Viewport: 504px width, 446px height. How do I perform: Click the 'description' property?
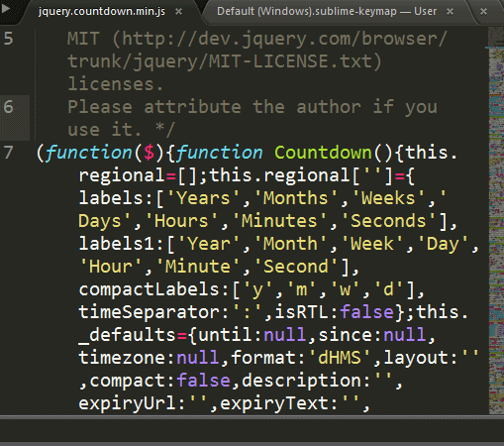pyautogui.click(x=302, y=381)
